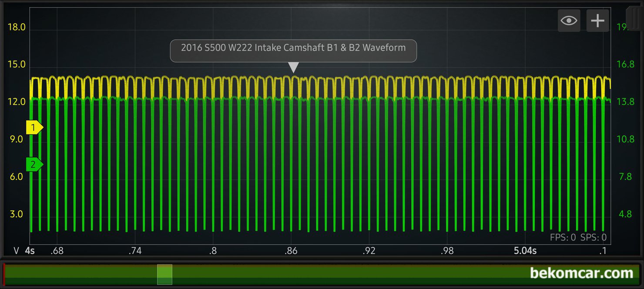This screenshot has height=289, width=644.
Task: Open the side panel handle at top-right edge
Action: pos(634,20)
